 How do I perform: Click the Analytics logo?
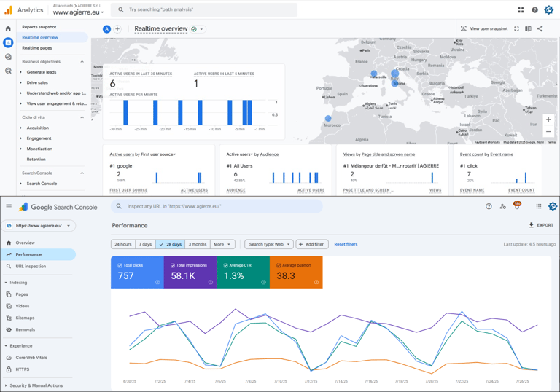pyautogui.click(x=8, y=10)
